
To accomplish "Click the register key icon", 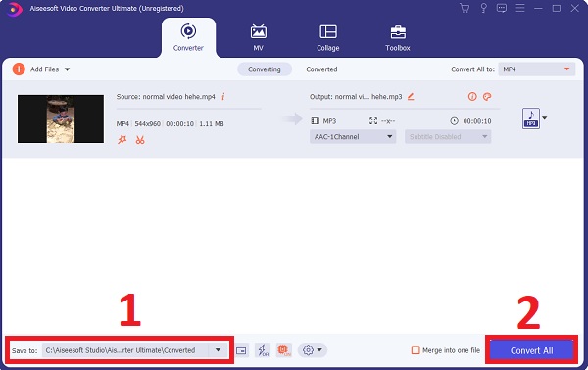I will [x=484, y=8].
